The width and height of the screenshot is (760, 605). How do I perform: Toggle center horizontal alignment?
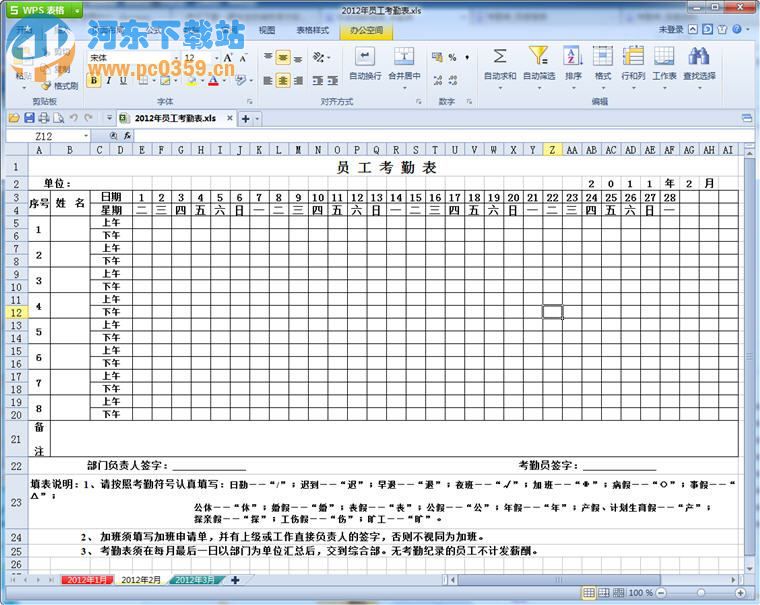pos(283,80)
